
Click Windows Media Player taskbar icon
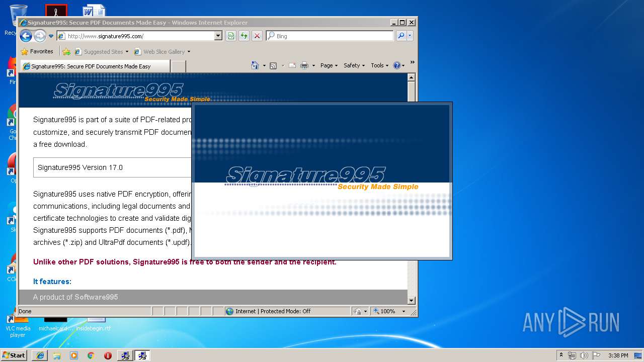[x=74, y=355]
